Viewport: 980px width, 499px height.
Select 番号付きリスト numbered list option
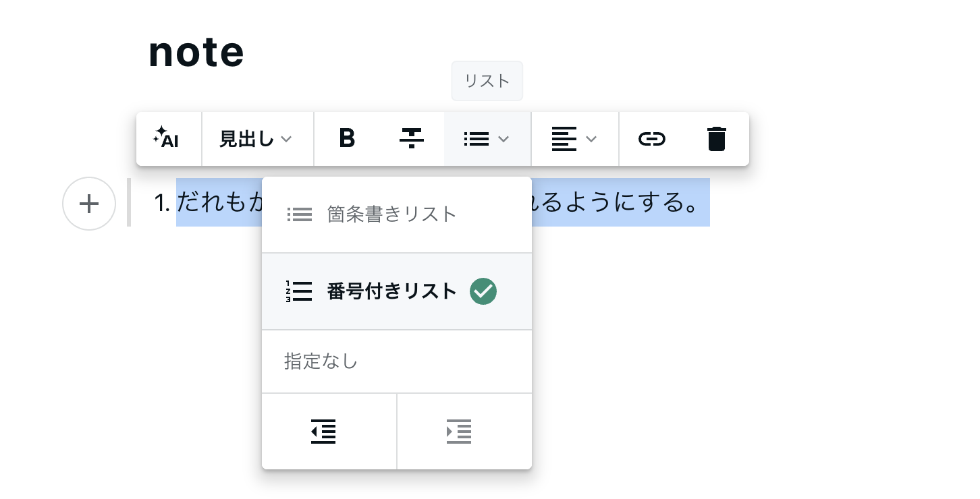[397, 291]
